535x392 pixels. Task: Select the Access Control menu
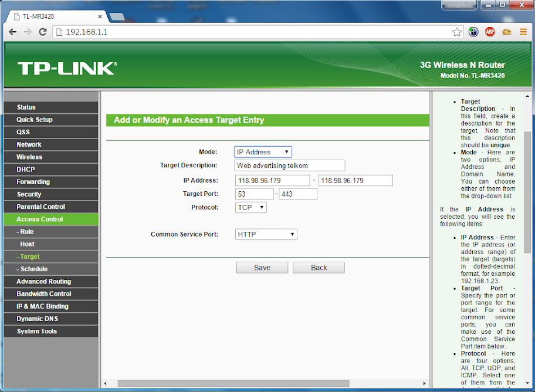pos(51,219)
